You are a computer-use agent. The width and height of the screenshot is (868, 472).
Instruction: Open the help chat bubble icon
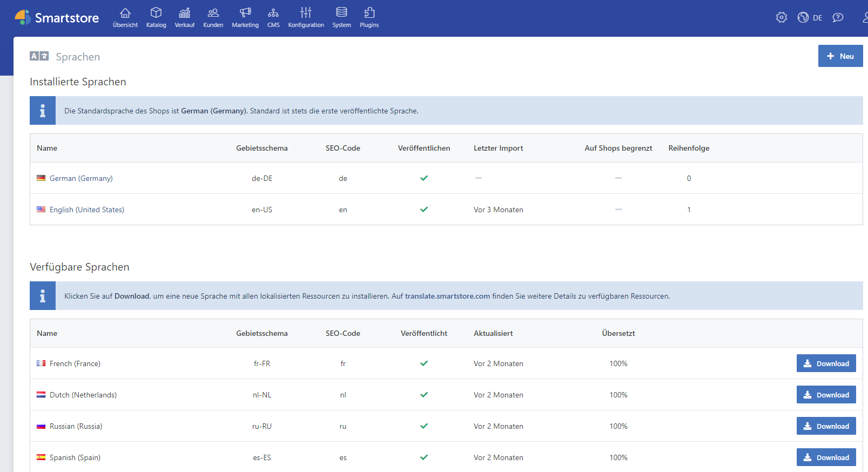[838, 17]
